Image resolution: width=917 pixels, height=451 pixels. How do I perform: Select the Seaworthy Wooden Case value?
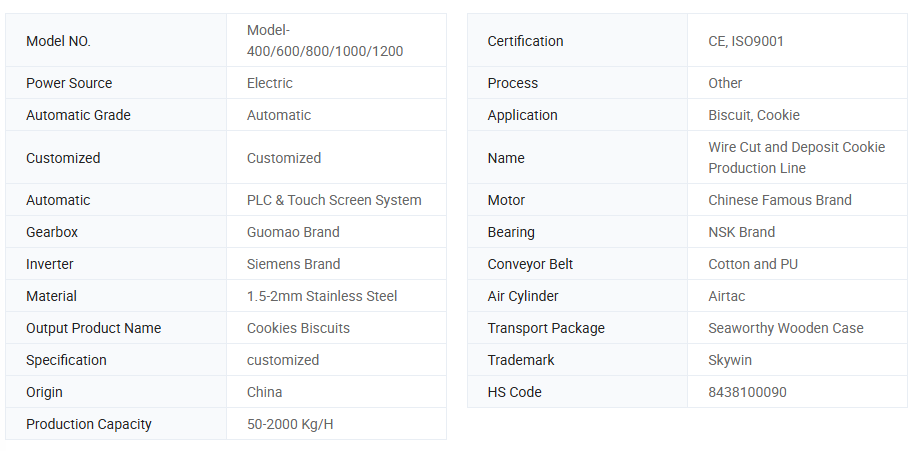click(786, 328)
